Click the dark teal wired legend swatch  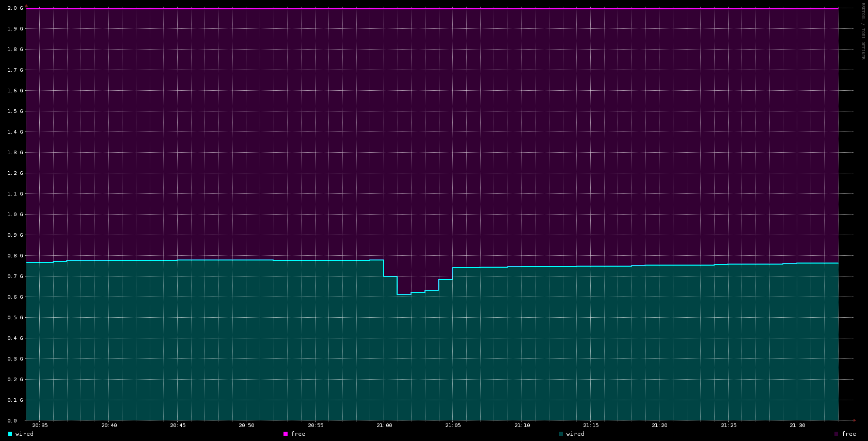tap(561, 434)
